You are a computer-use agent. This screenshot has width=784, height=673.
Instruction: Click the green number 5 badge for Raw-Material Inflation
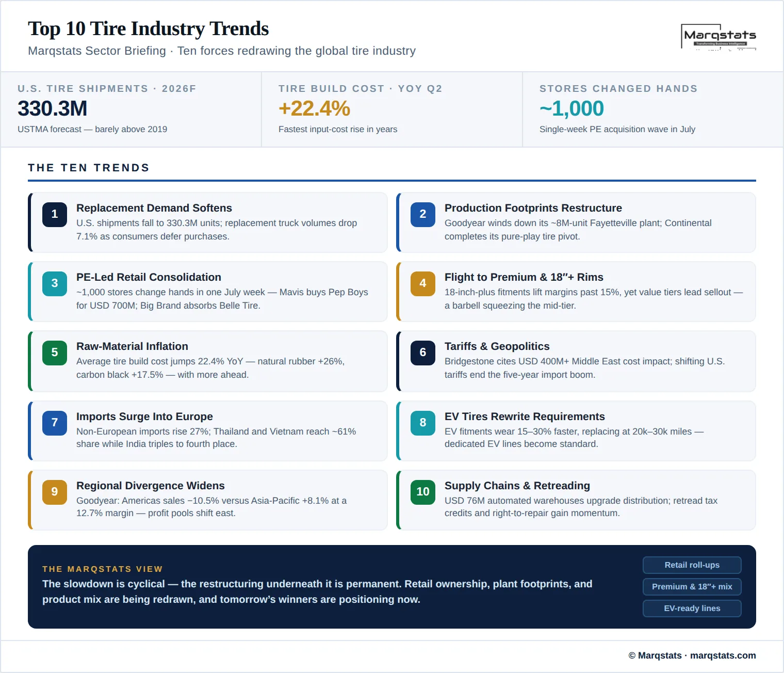[x=55, y=352]
